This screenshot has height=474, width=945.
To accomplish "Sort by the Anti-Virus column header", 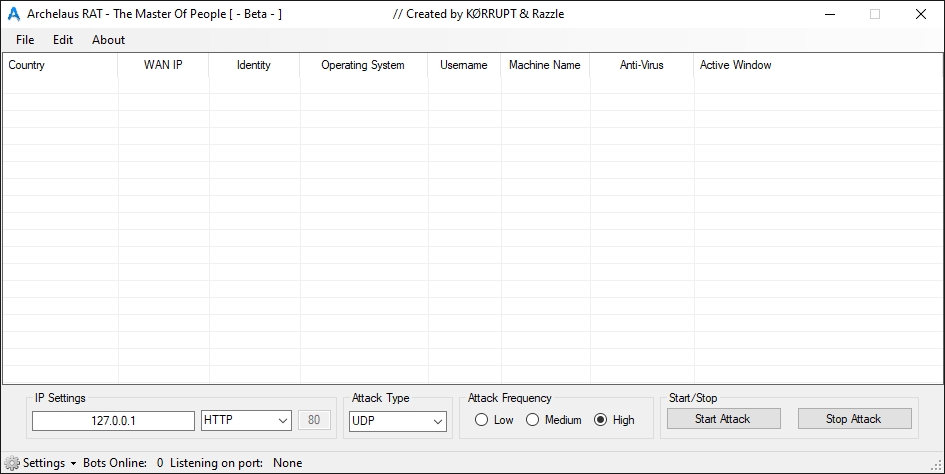I will pyautogui.click(x=641, y=65).
